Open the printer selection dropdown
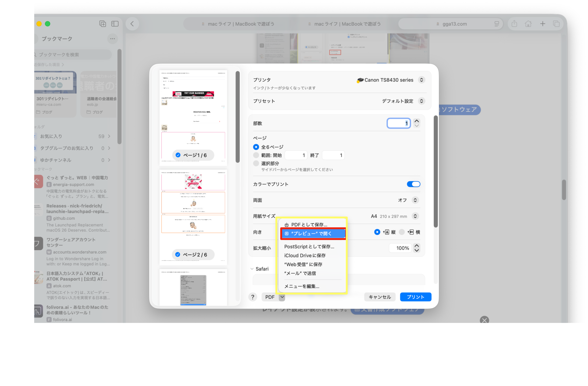 point(422,80)
